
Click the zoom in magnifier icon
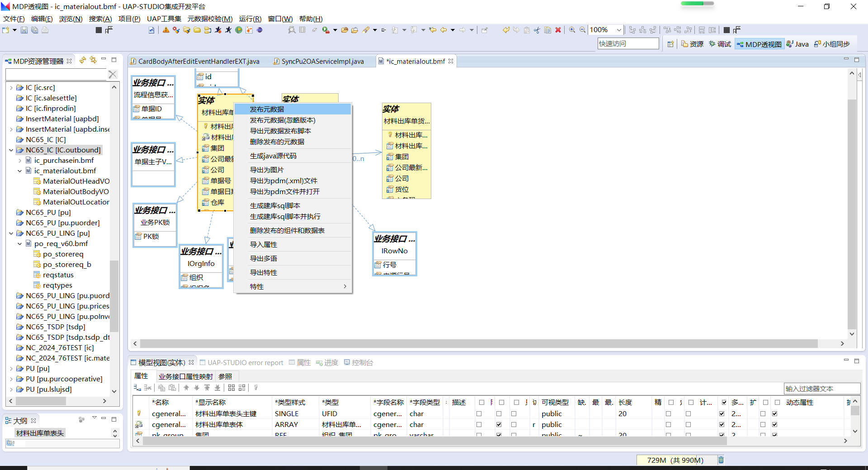pos(572,30)
